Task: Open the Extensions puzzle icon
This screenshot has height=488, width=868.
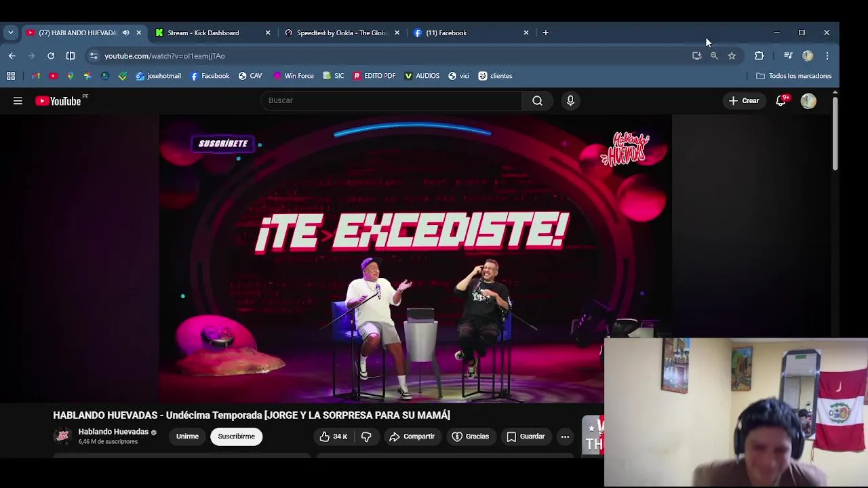Action: point(759,56)
